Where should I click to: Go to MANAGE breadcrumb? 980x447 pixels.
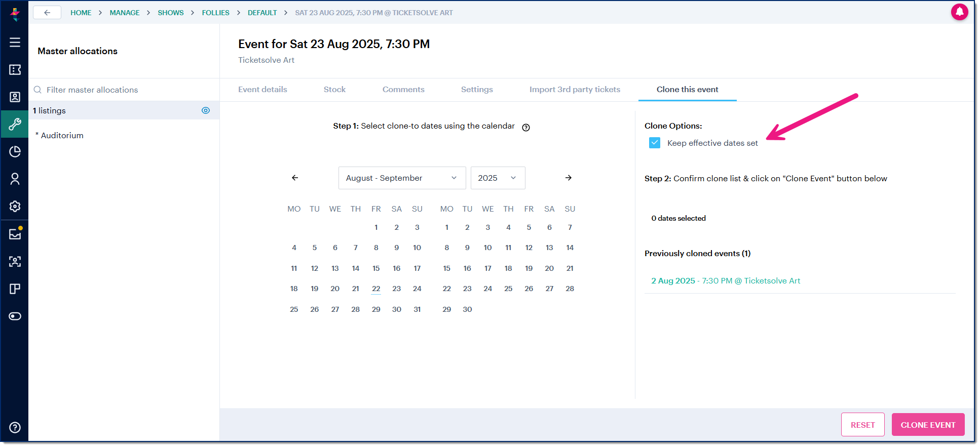click(125, 13)
